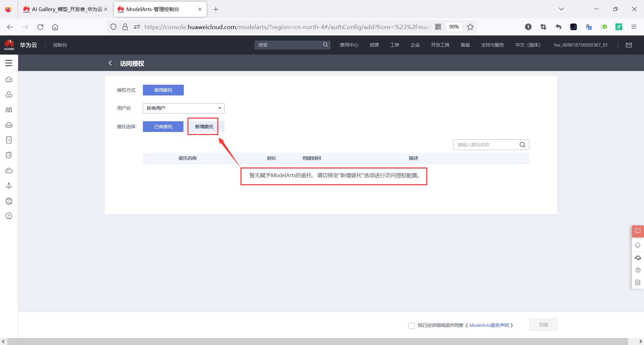Click the crop screenshot extension icon
Viewport: 644px width, 345px height.
click(543, 27)
